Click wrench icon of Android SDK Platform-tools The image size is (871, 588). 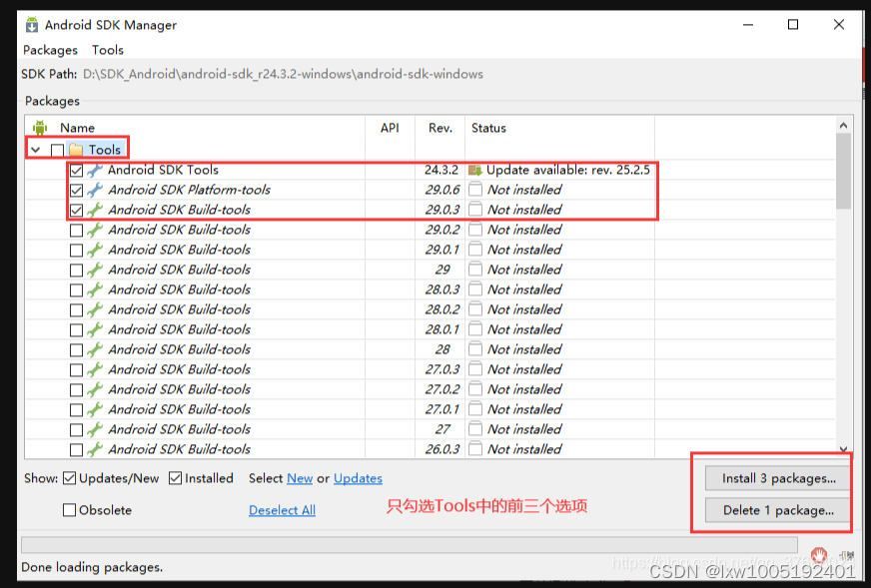tap(95, 190)
